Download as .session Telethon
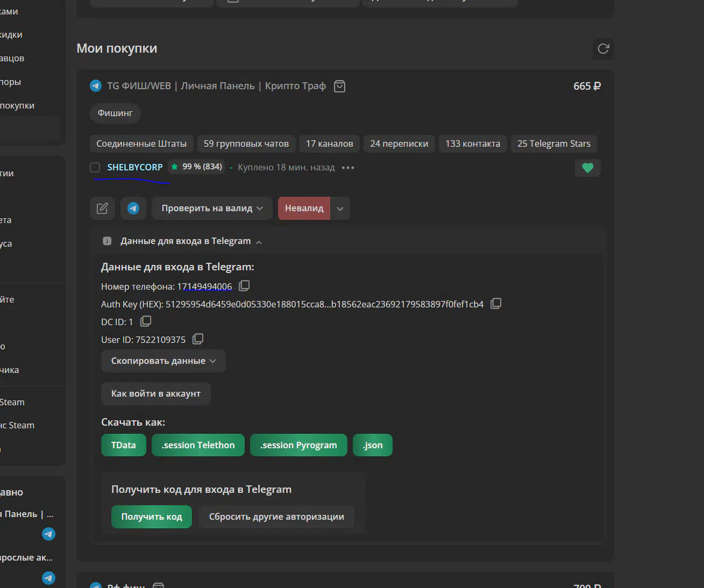The image size is (704, 588). pos(198,445)
